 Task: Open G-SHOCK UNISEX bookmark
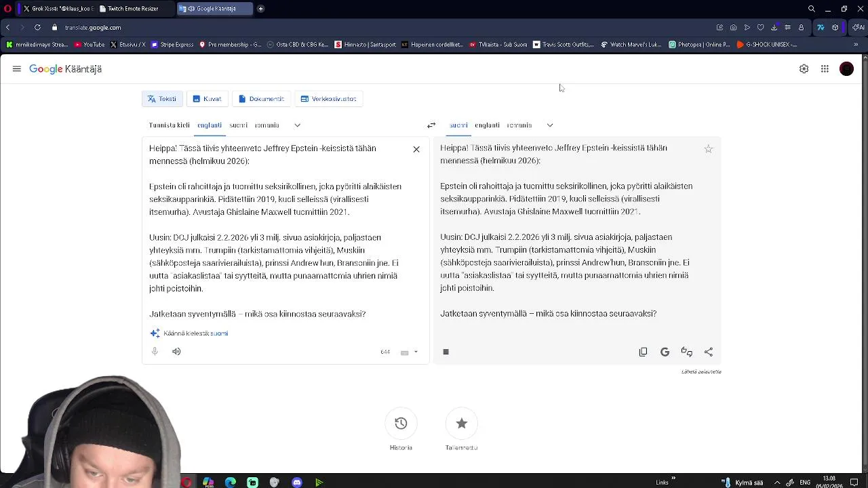coord(767,45)
